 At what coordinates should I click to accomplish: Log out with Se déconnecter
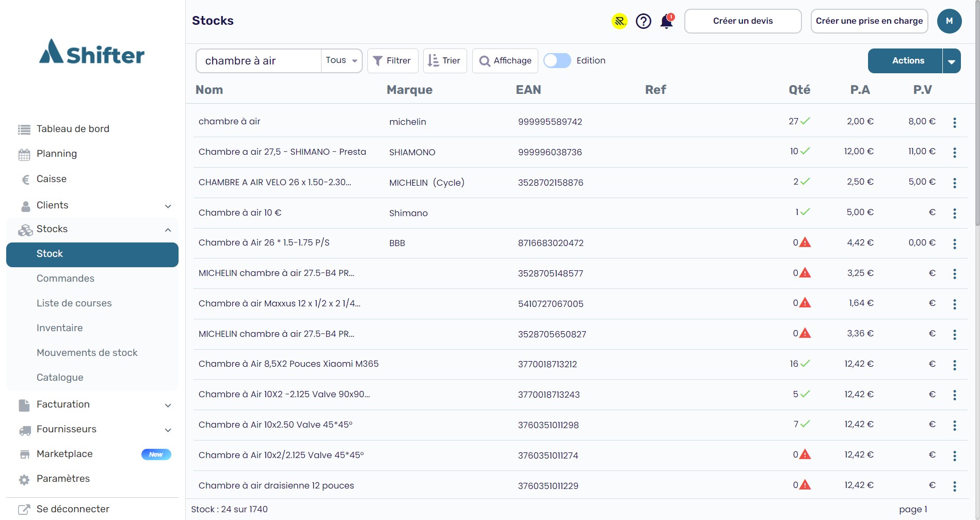click(73, 509)
